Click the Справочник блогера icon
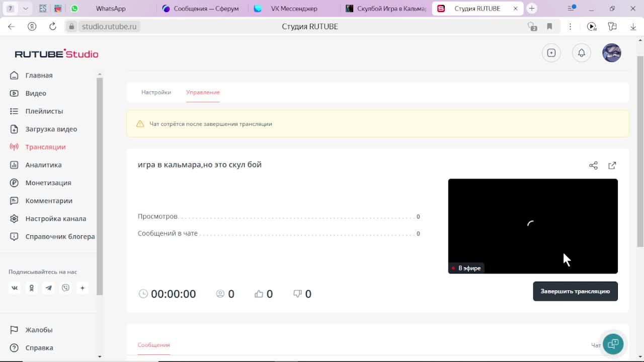 point(14,236)
